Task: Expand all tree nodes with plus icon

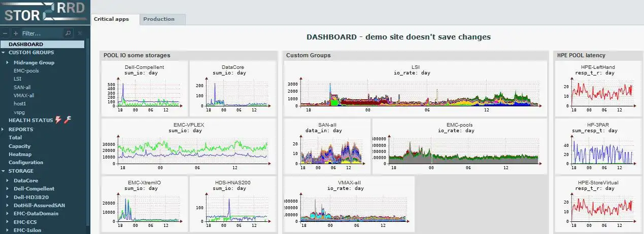Action: tap(15, 33)
